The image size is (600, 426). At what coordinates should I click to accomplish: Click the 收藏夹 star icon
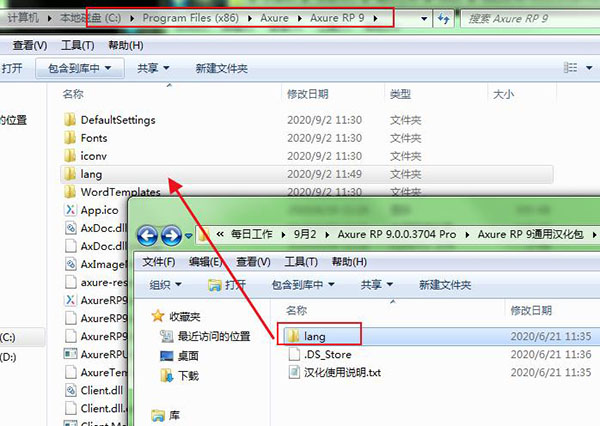(x=158, y=316)
